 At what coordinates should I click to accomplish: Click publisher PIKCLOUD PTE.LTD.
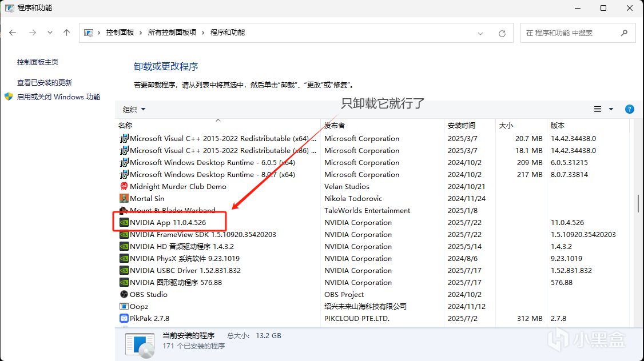click(x=356, y=318)
